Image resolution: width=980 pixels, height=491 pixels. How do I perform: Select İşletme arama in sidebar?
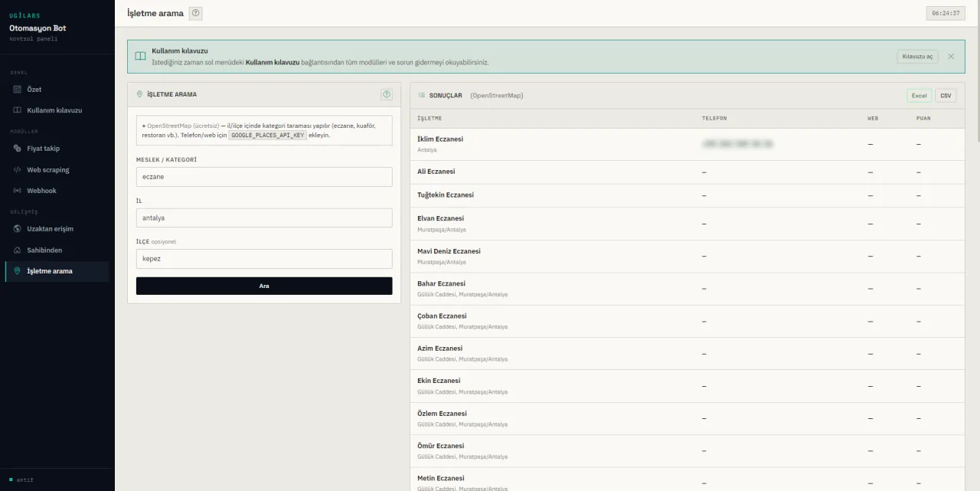click(57, 271)
